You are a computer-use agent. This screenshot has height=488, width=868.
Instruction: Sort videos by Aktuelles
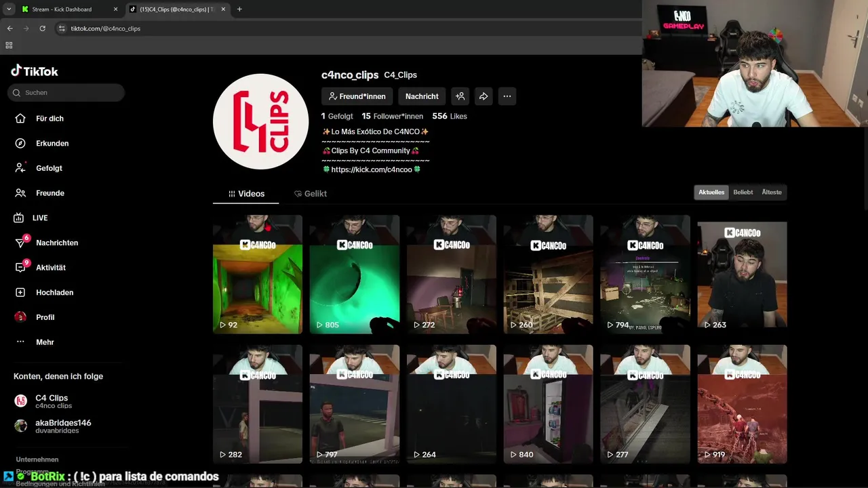coord(711,192)
